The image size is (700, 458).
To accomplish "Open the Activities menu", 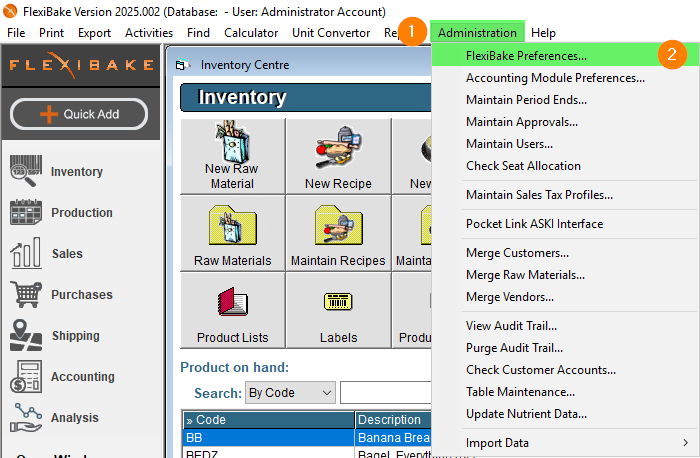I will [x=149, y=33].
